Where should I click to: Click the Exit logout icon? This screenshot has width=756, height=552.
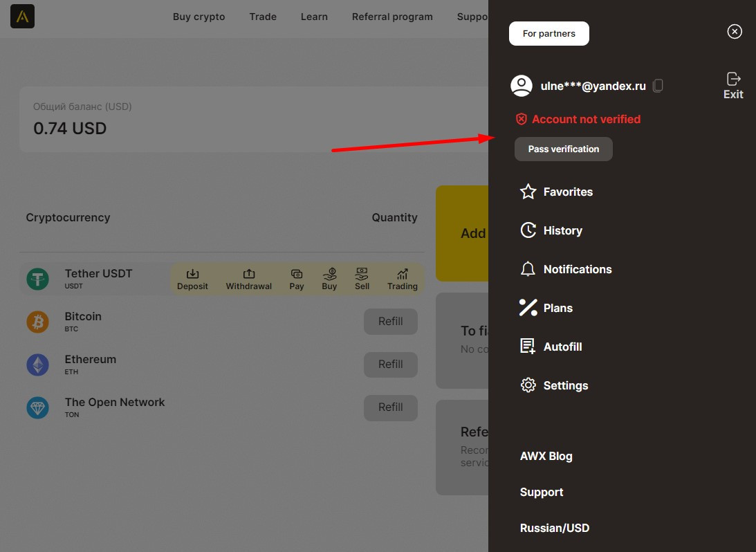(733, 80)
